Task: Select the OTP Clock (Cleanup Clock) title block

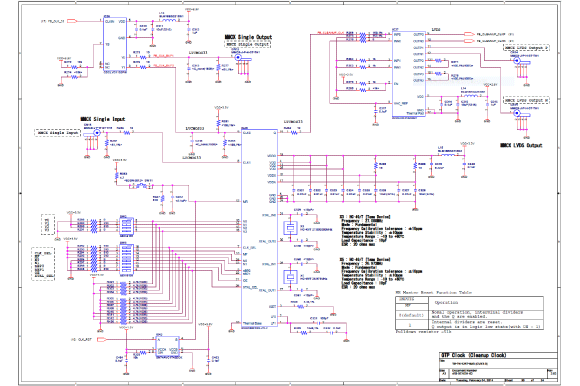Action: (x=498, y=367)
